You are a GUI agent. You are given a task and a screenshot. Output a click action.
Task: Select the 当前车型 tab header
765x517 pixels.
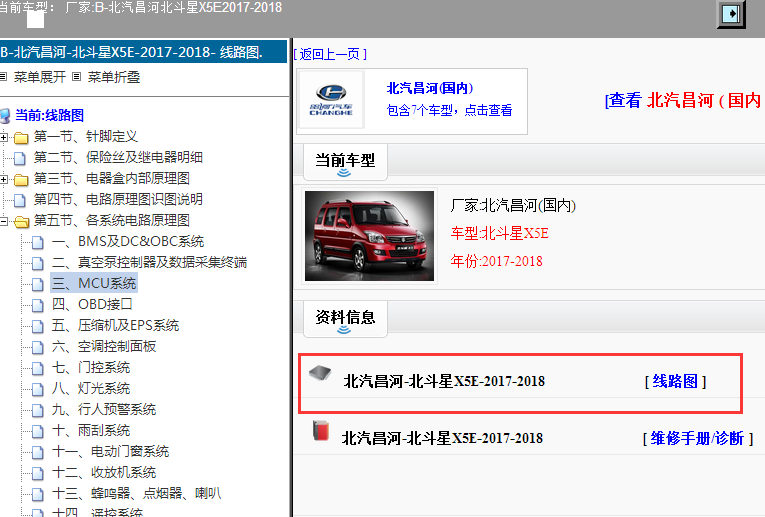click(345, 161)
